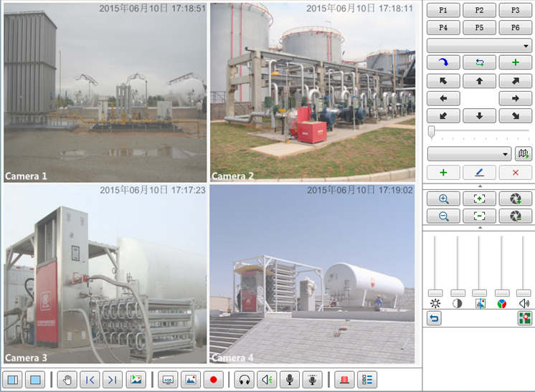
Task: Open the e-map with the red pin icon
Action: click(524, 318)
